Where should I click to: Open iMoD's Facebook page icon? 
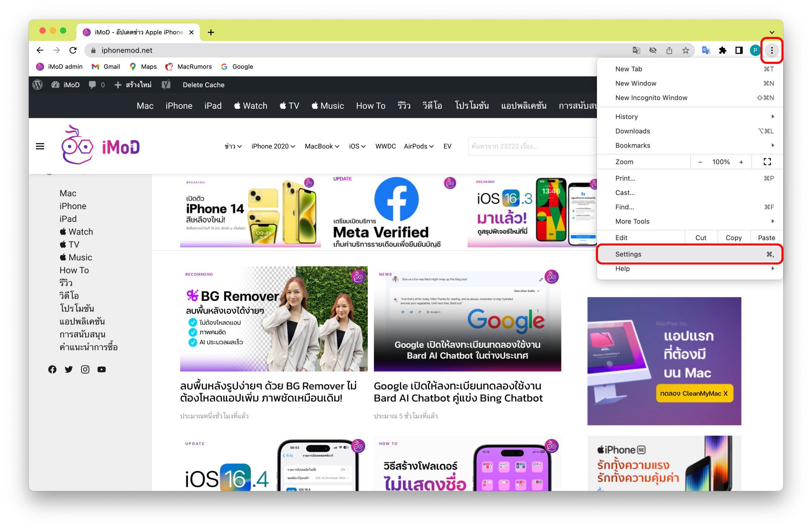coord(52,369)
